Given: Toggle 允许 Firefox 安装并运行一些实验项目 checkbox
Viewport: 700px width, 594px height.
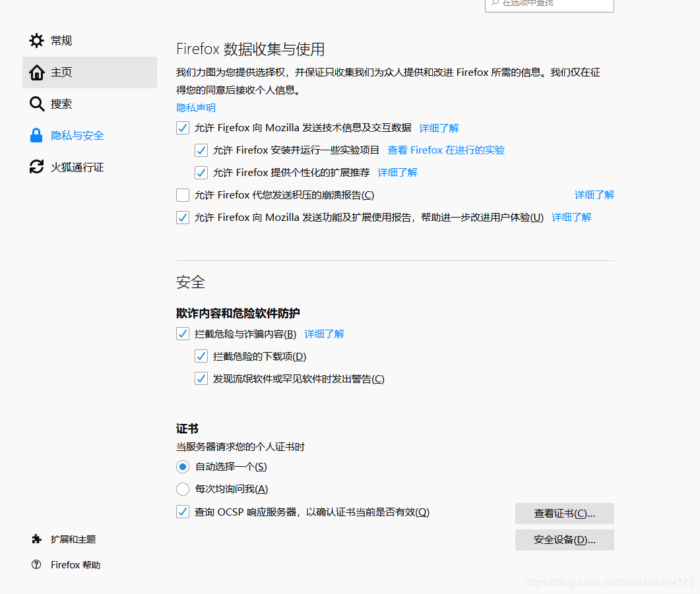Looking at the screenshot, I should (201, 150).
